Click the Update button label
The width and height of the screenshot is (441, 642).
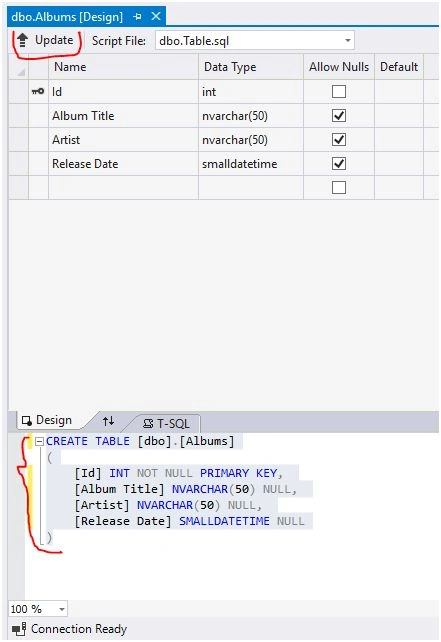(54, 40)
